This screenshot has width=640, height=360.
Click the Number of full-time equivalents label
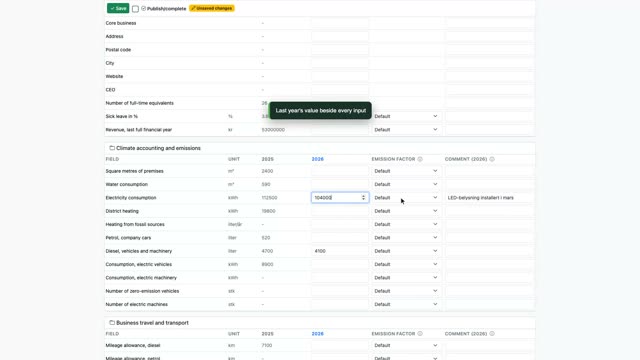[140, 103]
